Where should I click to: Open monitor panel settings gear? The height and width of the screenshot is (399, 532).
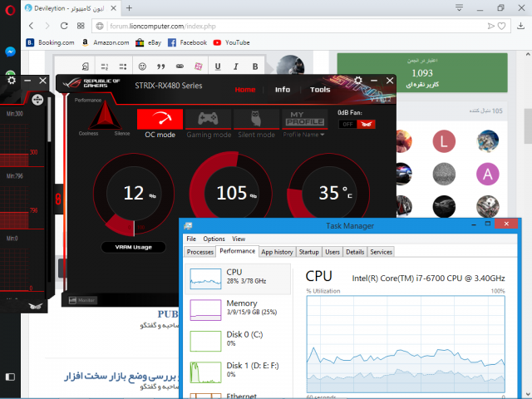click(x=12, y=81)
